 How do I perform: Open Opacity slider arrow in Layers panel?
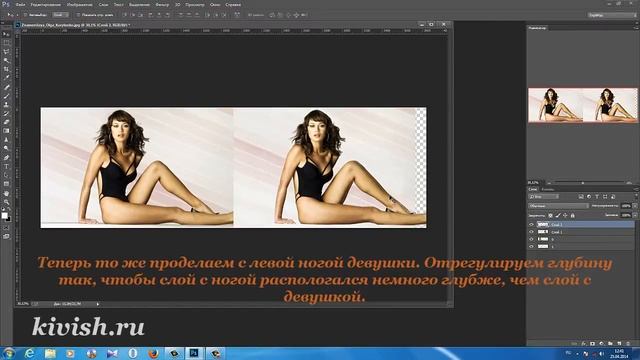tap(635, 206)
